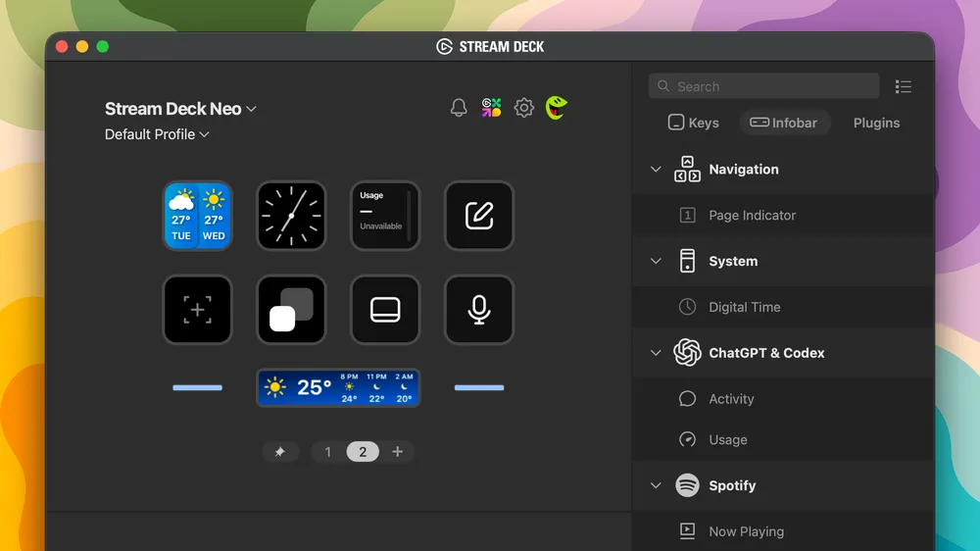Viewport: 980px width, 551px height.
Task: Click the Usage gauge icon
Action: 687,440
